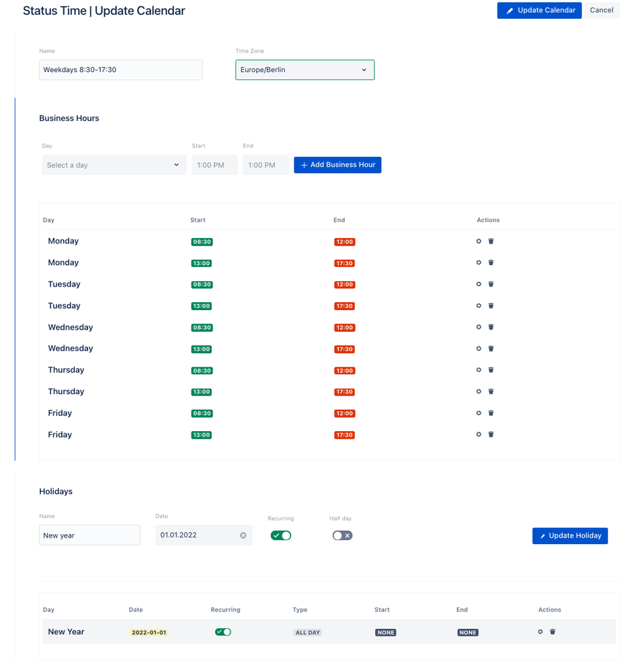Delete the Thursday 08:30 business hour

(x=491, y=370)
